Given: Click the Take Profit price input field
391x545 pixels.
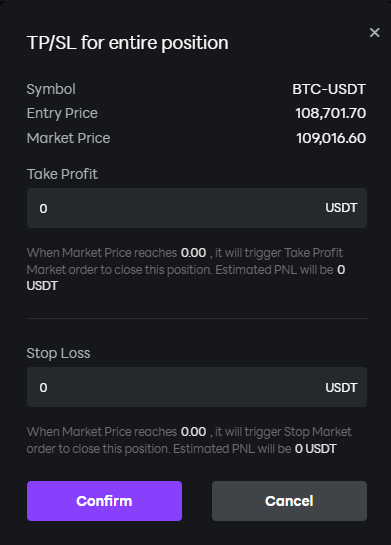Looking at the screenshot, I should coord(197,208).
